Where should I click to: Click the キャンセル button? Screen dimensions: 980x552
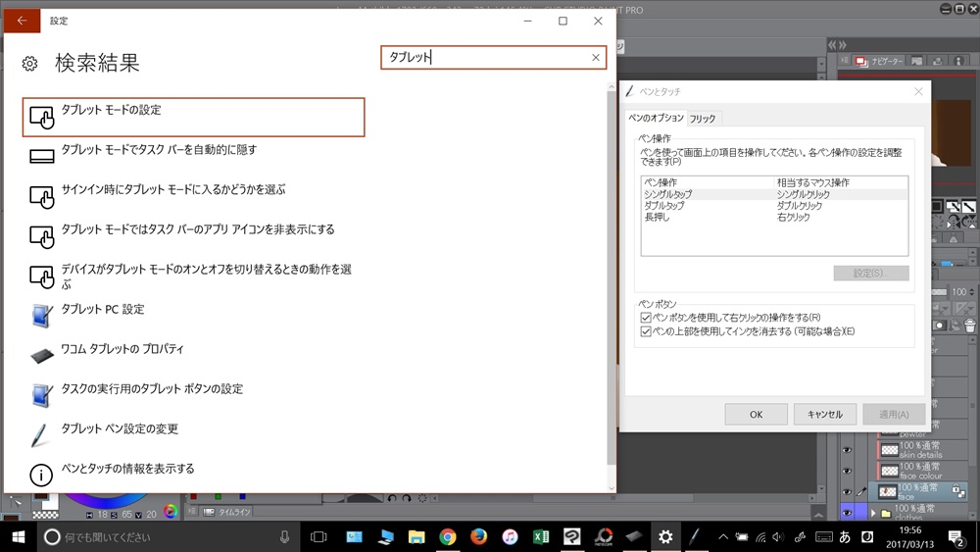coord(824,414)
